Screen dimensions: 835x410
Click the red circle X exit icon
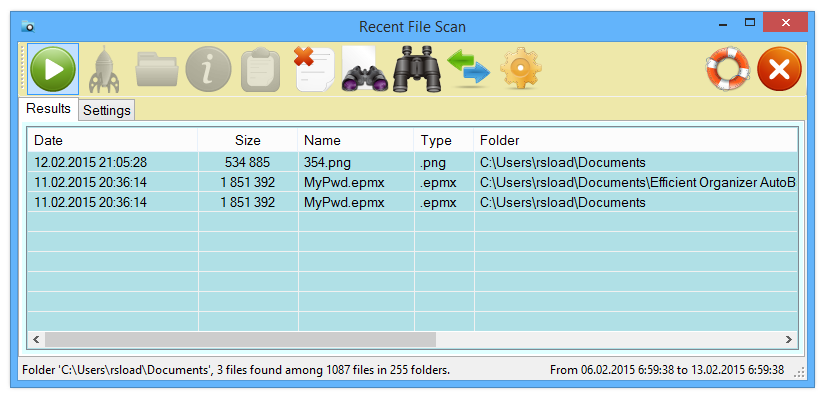point(779,69)
